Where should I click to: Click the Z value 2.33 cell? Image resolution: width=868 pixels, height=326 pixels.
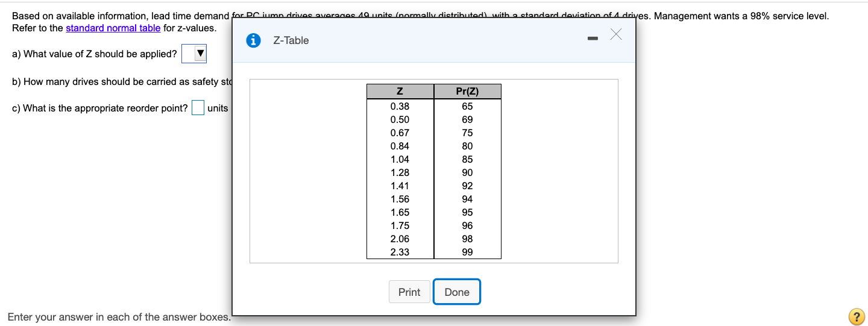400,252
